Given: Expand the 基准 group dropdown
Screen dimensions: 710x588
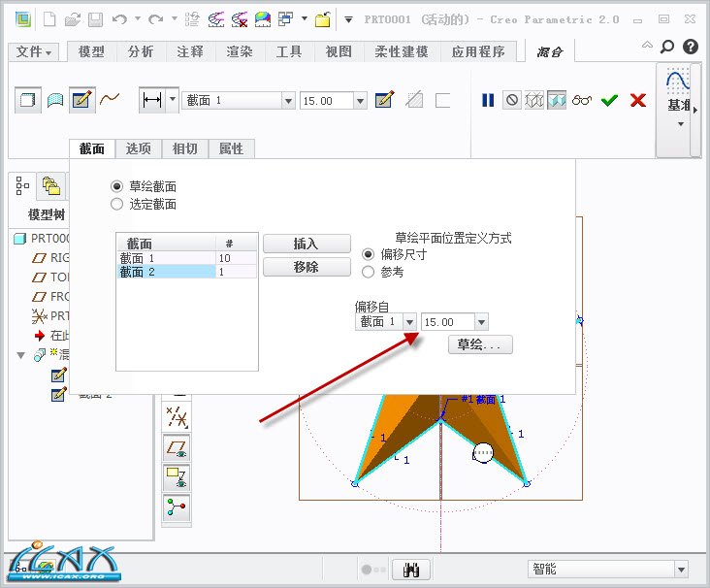Looking at the screenshot, I should coord(681,124).
